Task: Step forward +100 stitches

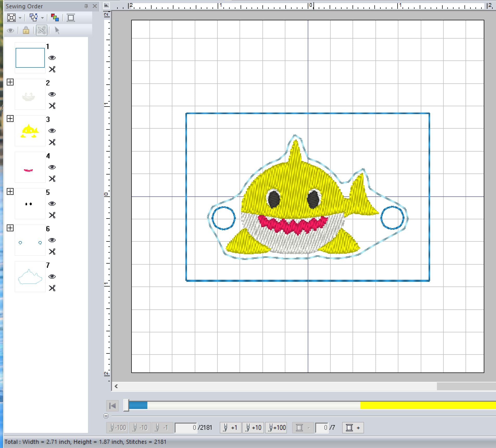Action: pos(276,428)
